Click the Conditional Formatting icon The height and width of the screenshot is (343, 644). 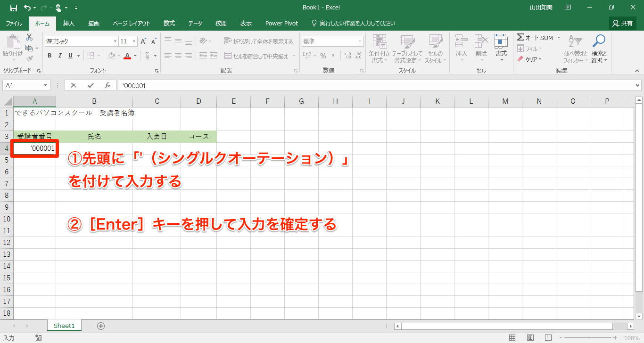380,41
